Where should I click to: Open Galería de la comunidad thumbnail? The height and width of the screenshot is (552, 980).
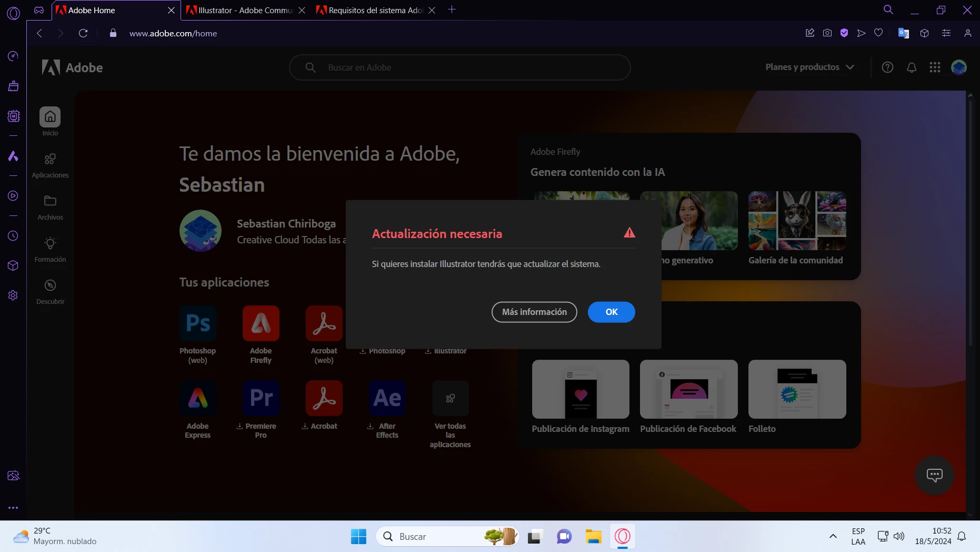tap(797, 221)
